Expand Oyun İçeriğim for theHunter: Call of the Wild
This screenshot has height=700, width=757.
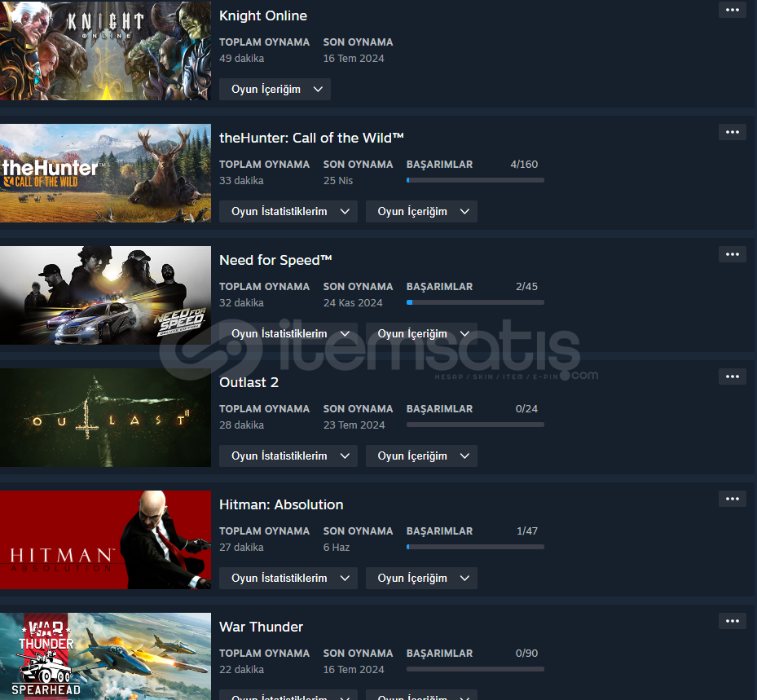pyautogui.click(x=421, y=211)
